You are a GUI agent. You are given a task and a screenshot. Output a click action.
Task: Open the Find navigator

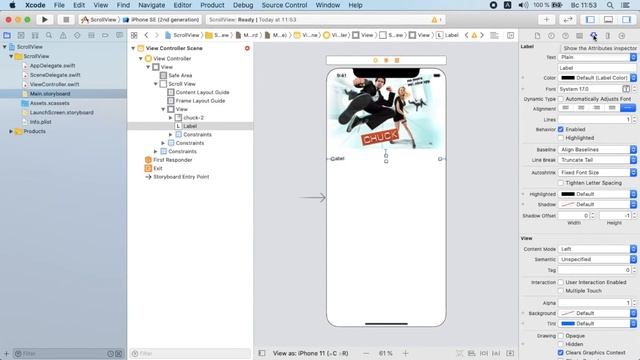49,36
